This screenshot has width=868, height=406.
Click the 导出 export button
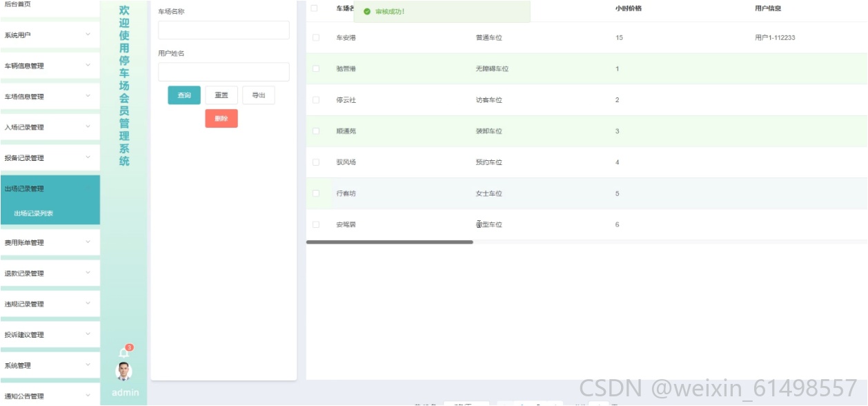(259, 95)
